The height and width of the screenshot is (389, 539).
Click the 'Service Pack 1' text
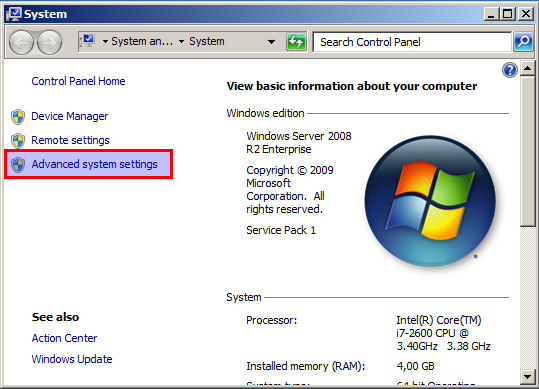pyautogui.click(x=281, y=230)
